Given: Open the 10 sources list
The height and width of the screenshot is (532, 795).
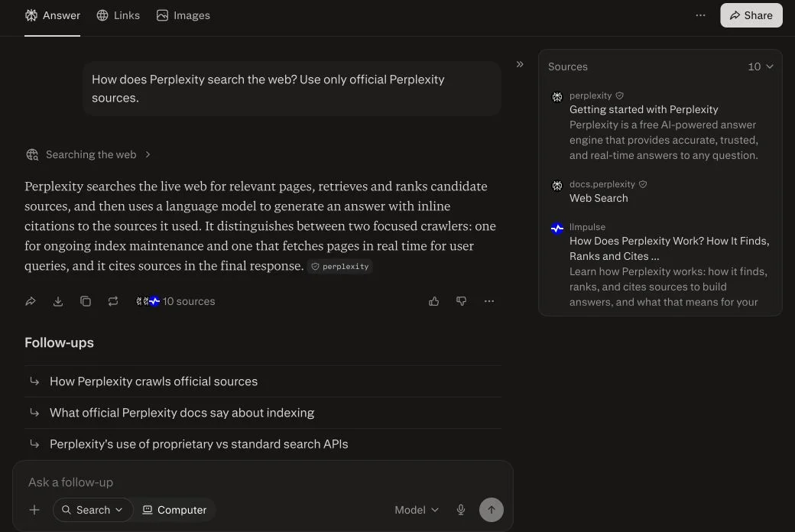Looking at the screenshot, I should (175, 301).
